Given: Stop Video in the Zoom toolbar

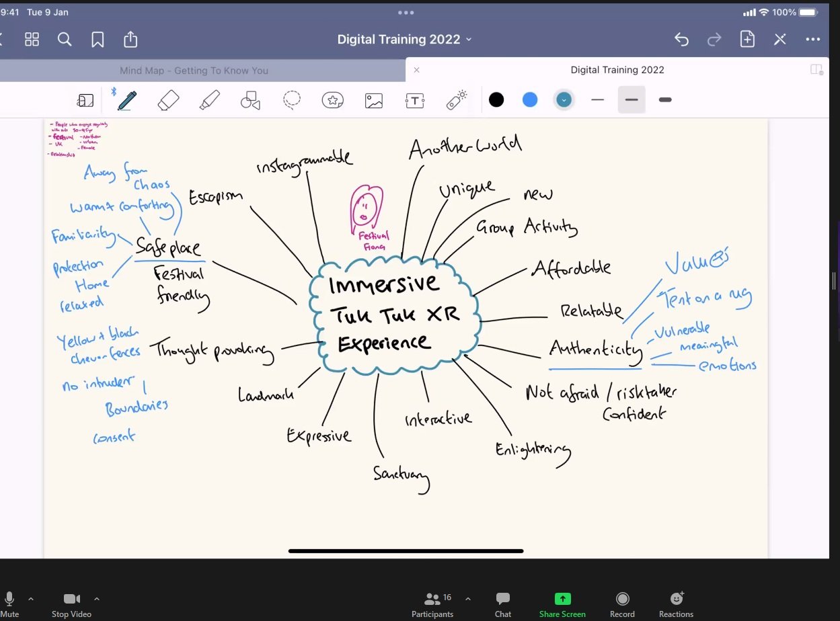Looking at the screenshot, I should 71,603.
